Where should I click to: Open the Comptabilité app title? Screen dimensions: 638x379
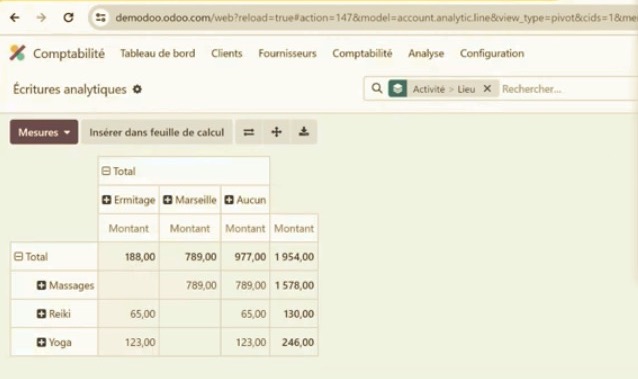(69, 53)
